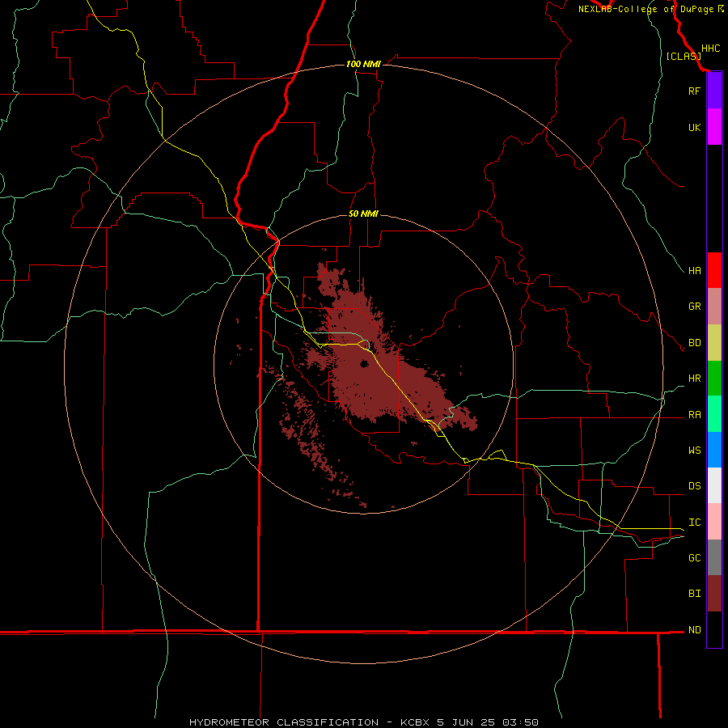Click the BD legend label
The height and width of the screenshot is (728, 728).
coord(694,343)
